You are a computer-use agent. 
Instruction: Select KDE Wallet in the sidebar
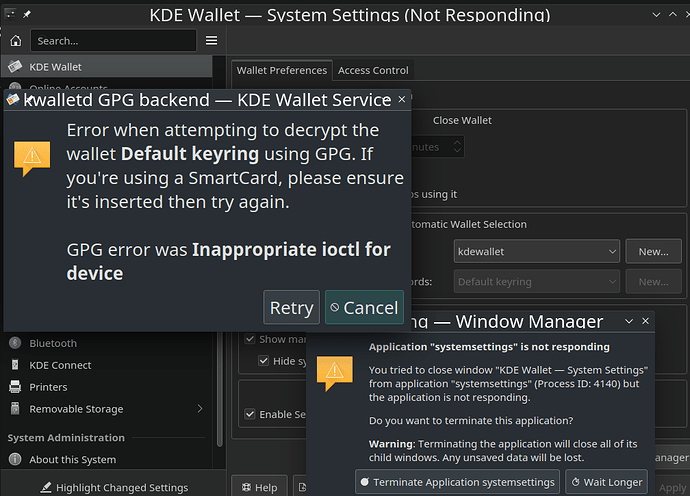(106, 67)
